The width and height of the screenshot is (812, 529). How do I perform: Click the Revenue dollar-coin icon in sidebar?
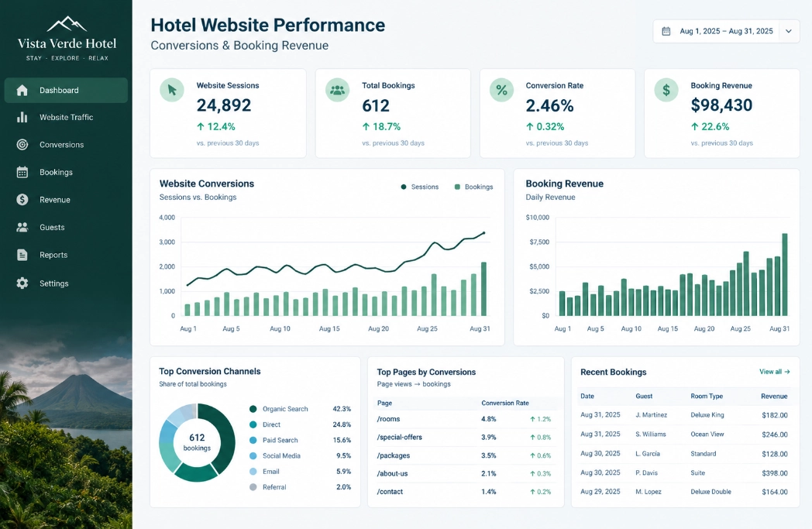(22, 199)
